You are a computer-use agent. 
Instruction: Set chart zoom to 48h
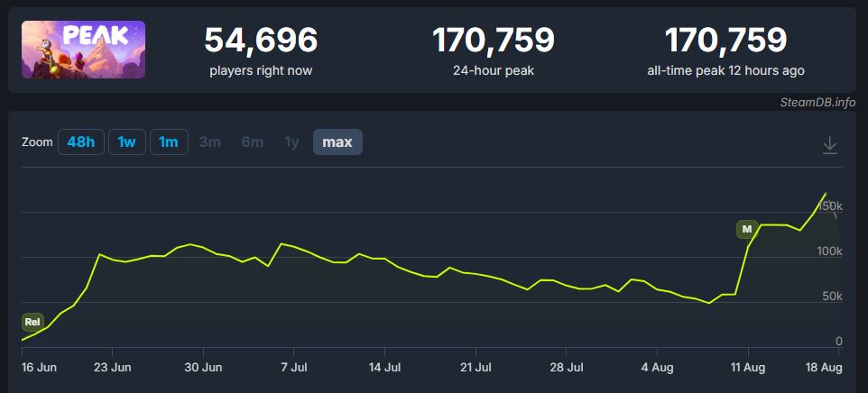tap(80, 142)
